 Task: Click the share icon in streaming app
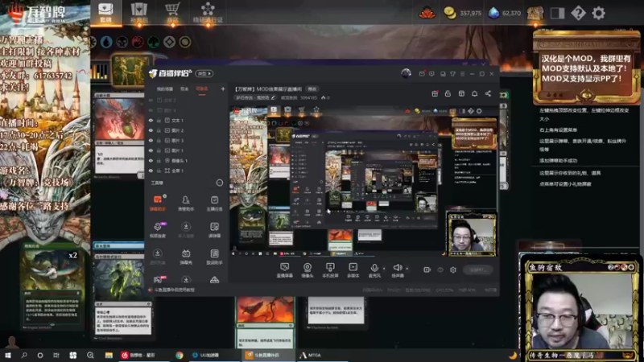click(488, 93)
